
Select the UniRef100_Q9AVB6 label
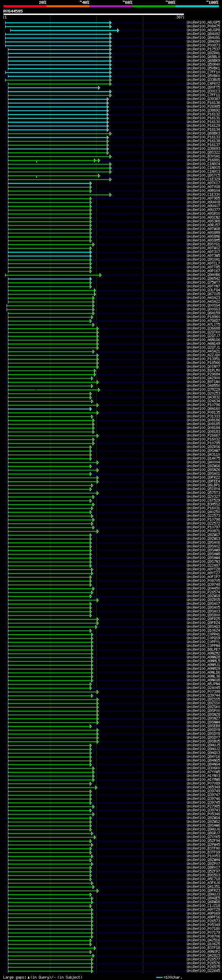click(203, 275)
